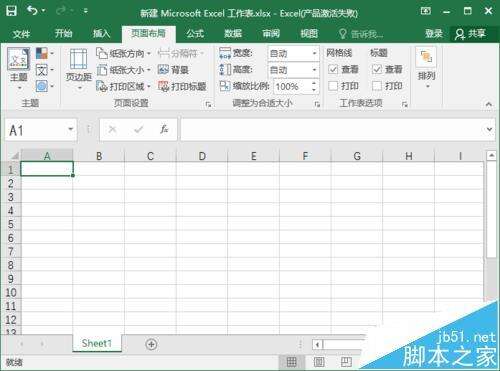The height and width of the screenshot is (371, 500).
Task: Open theme Colors palette button
Action: [45, 53]
